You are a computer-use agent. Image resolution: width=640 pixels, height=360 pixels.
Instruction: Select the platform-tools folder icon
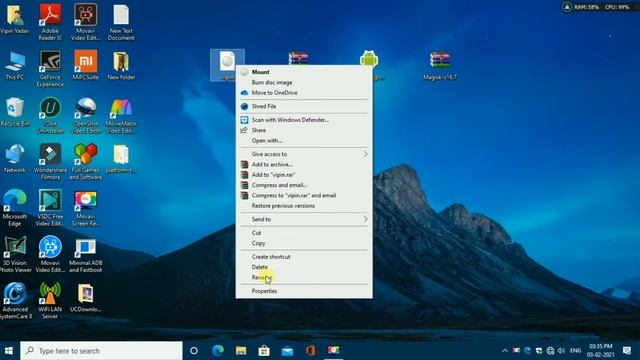point(121,158)
